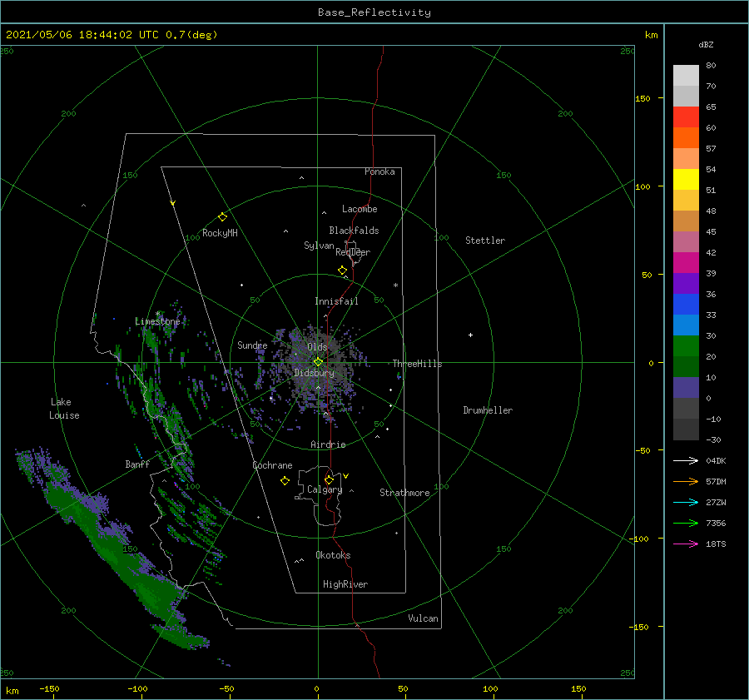Select the yellow diamond marker inside Calgary outline
This screenshot has height=700, width=749.
click(x=329, y=479)
